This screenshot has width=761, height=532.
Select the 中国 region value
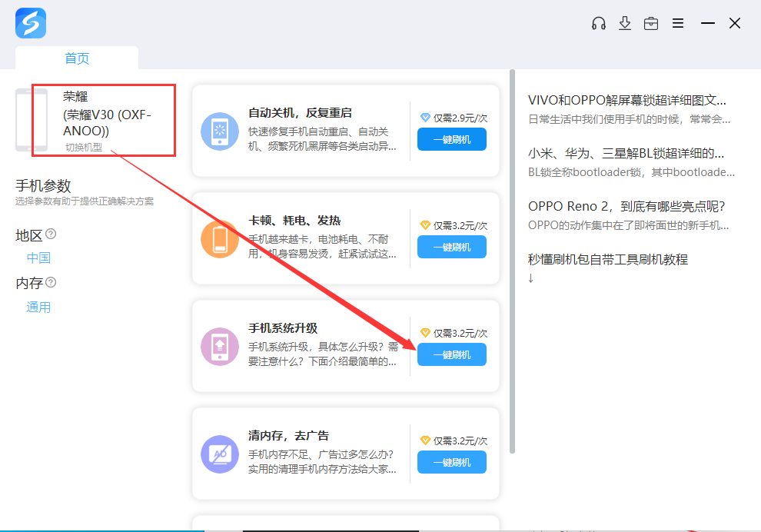(x=38, y=258)
